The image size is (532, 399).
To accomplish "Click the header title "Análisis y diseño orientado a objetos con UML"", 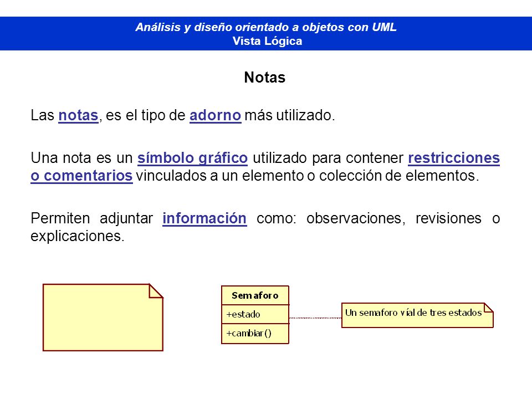I will click(265, 27).
